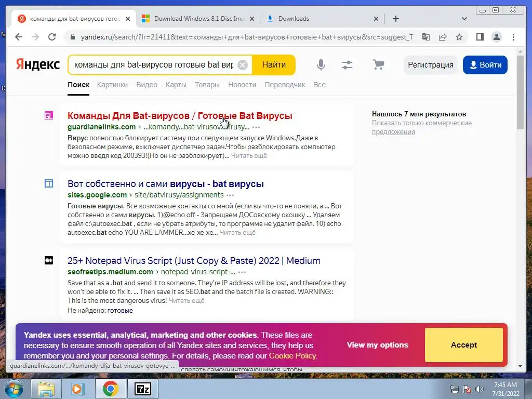
Task: Show only commercial offers link
Action: (422, 127)
